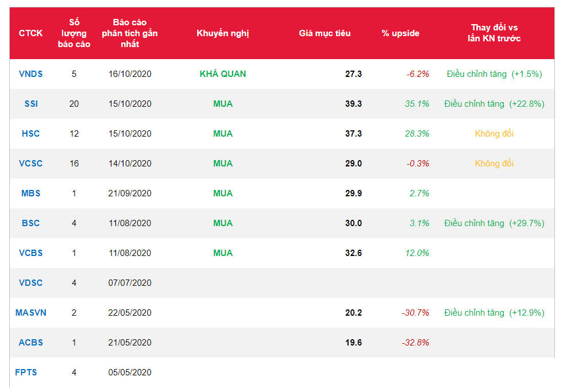
Task: Select the date 15/10/2020 in SSI row
Action: tap(130, 104)
